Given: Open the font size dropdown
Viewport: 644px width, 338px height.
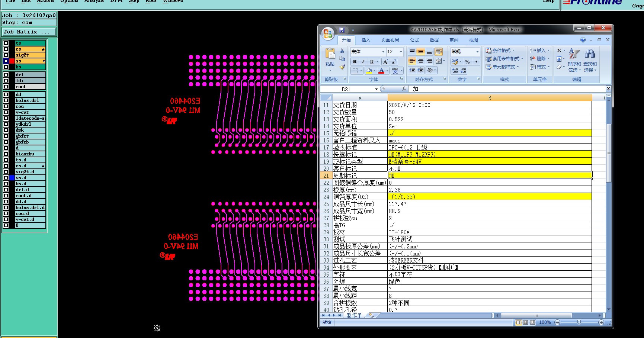Looking at the screenshot, I should click(401, 52).
